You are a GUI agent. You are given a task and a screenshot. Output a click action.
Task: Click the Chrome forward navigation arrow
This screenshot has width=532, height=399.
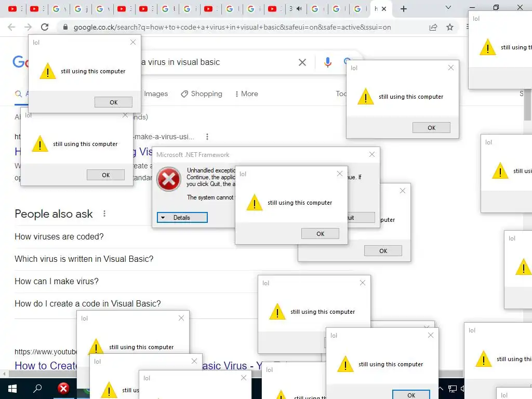28,27
